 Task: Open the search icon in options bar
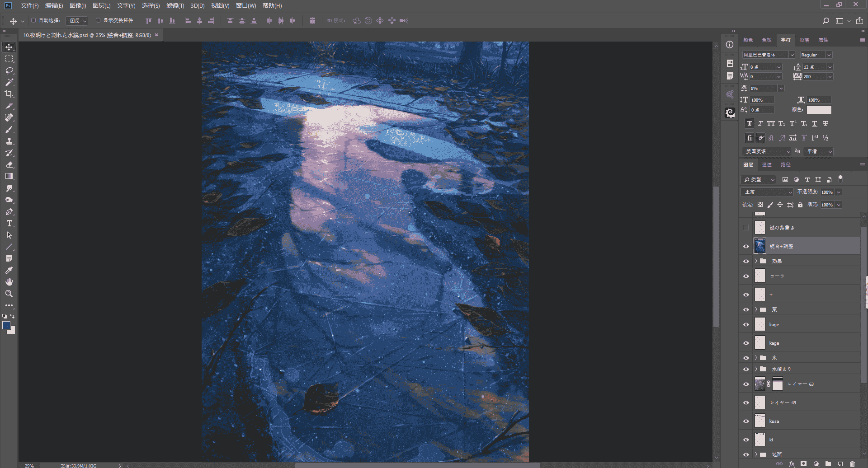826,21
